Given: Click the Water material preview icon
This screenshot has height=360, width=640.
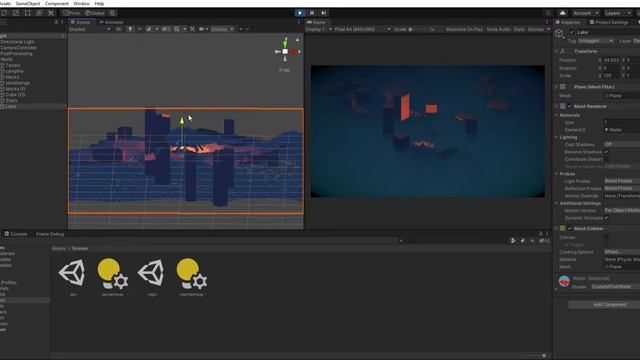Looking at the screenshot, I should (x=564, y=281).
